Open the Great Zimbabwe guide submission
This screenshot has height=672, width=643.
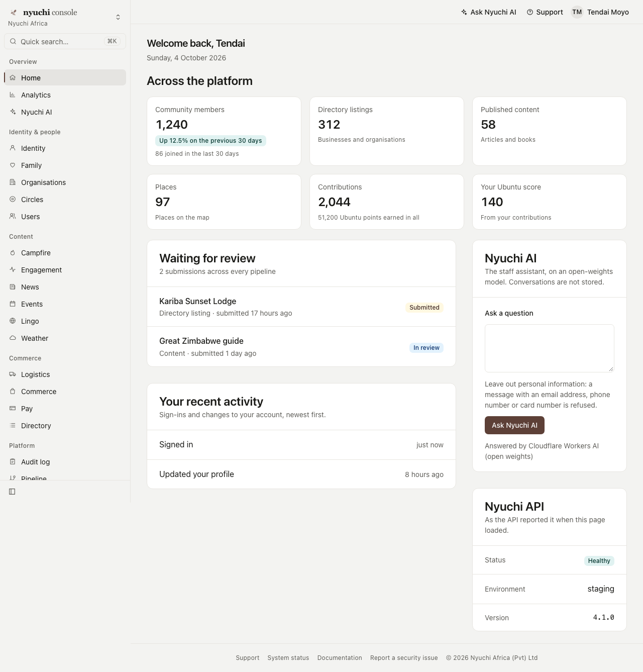[x=301, y=347]
